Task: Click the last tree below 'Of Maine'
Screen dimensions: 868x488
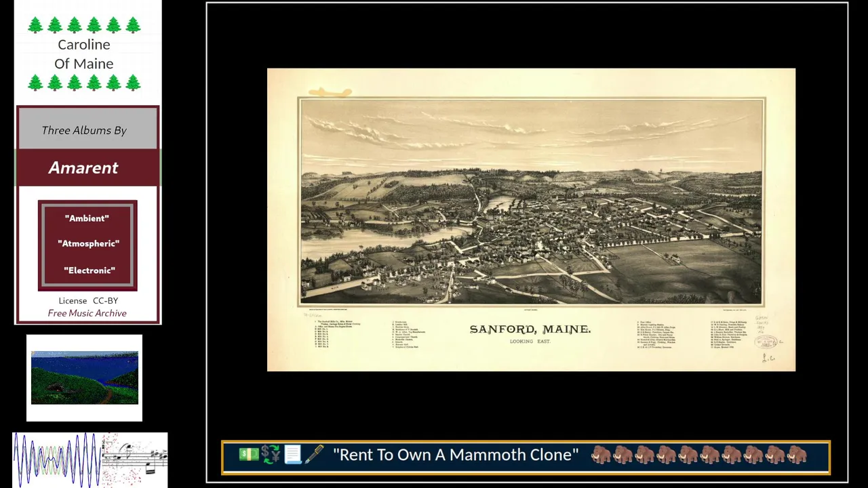Action: pos(133,83)
